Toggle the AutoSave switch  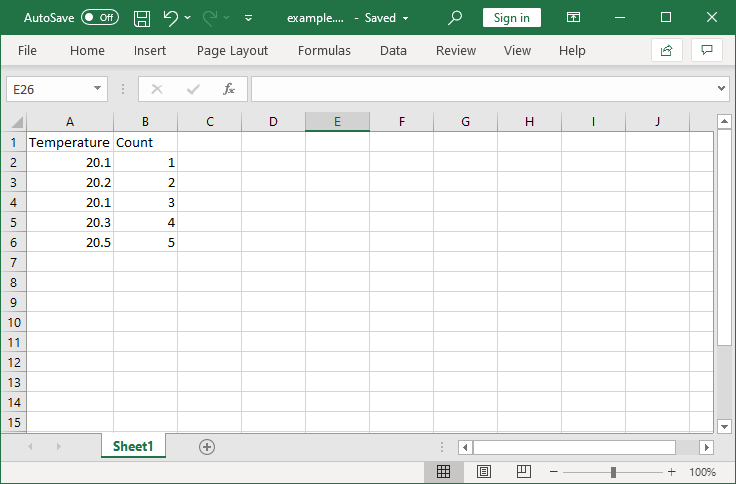[99, 18]
